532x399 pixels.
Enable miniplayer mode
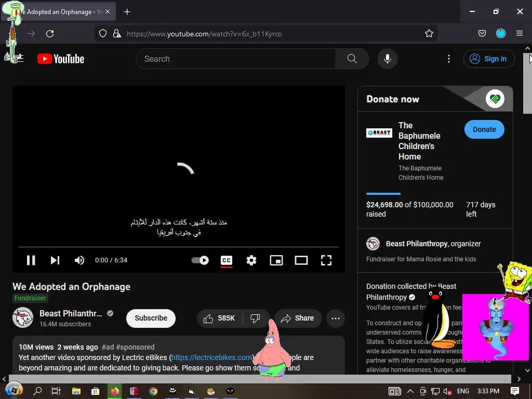[276, 260]
